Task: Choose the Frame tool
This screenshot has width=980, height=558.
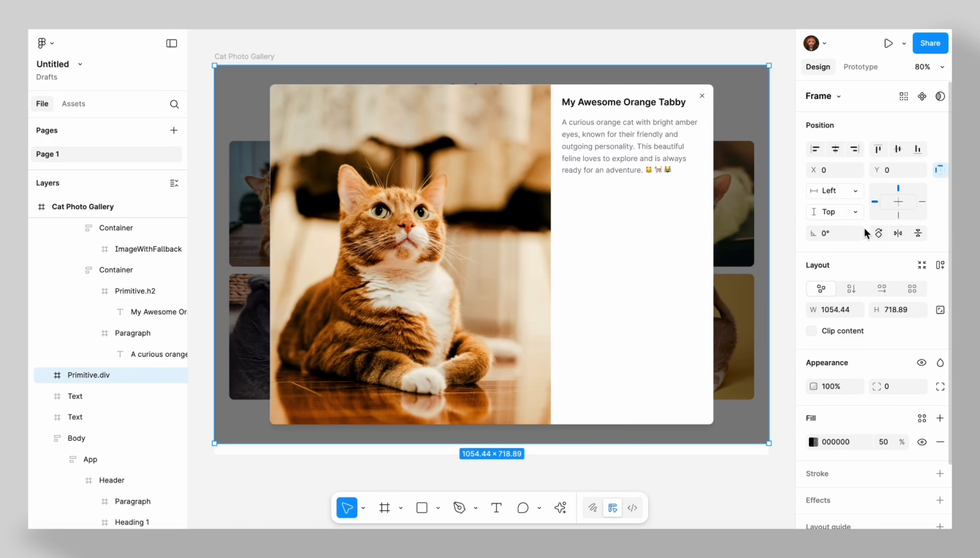Action: tap(385, 508)
